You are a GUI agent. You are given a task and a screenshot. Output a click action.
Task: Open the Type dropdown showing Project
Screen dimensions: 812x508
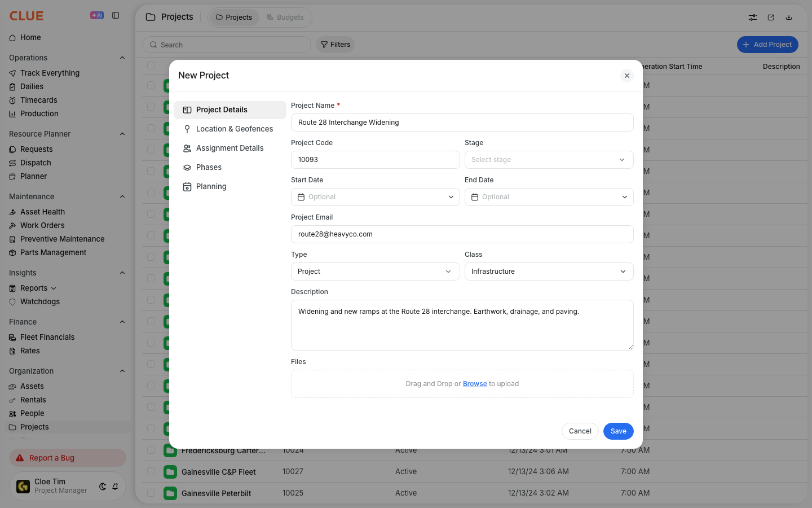[x=376, y=271]
